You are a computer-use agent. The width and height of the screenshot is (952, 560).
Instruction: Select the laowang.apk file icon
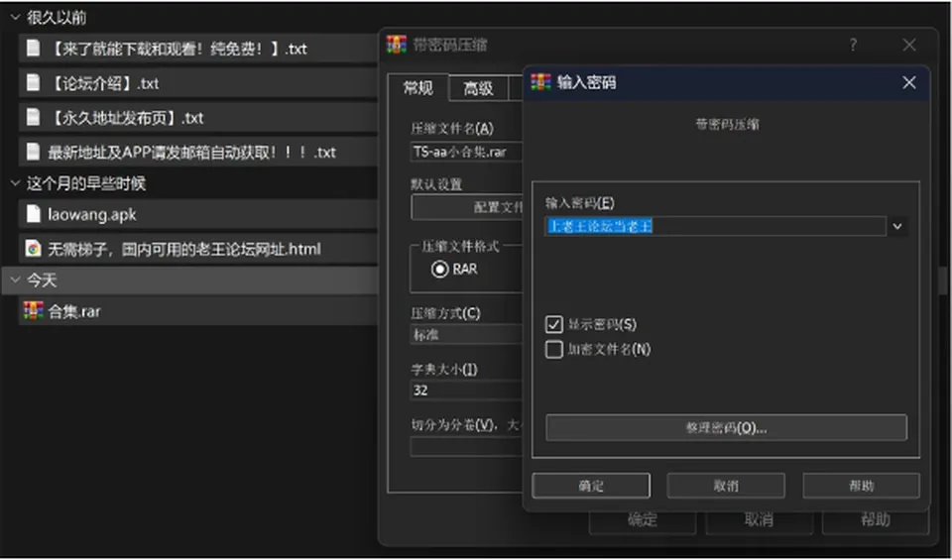point(33,213)
